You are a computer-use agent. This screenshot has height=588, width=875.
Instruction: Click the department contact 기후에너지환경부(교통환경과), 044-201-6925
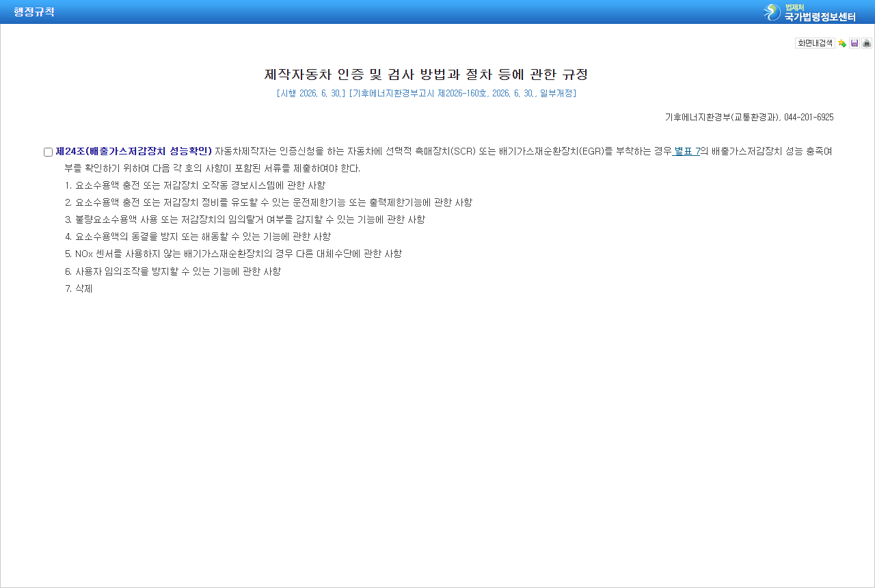749,117
